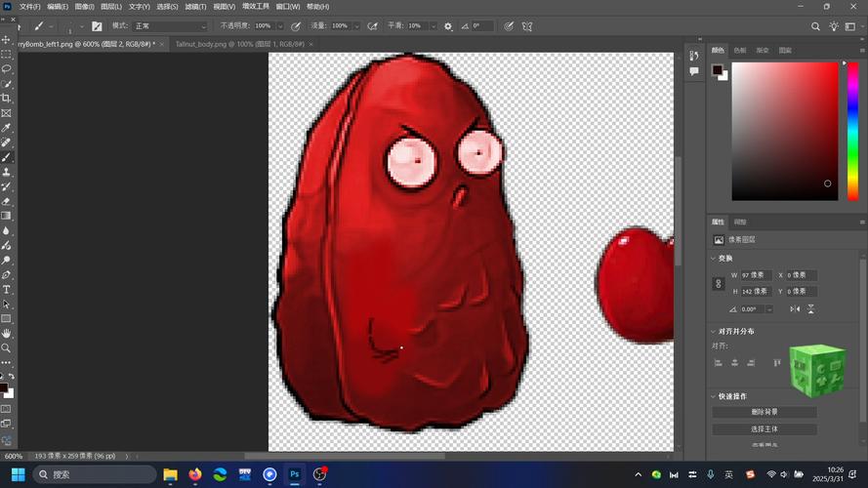Select the History Brush tool

coord(6,186)
